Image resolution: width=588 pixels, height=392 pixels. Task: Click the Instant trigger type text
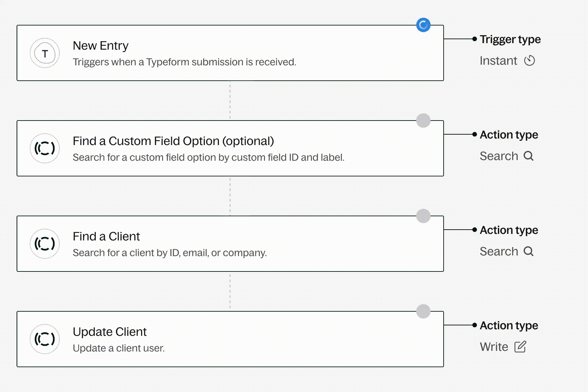(x=498, y=61)
